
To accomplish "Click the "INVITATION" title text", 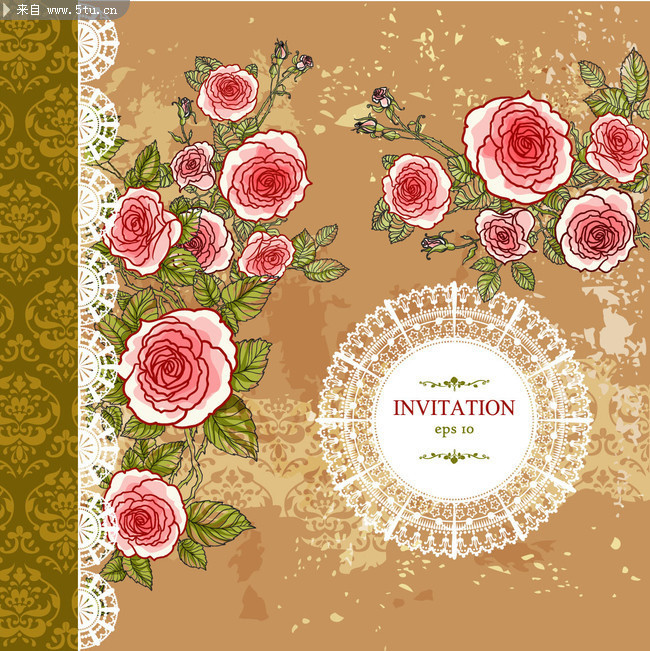I will coord(454,408).
